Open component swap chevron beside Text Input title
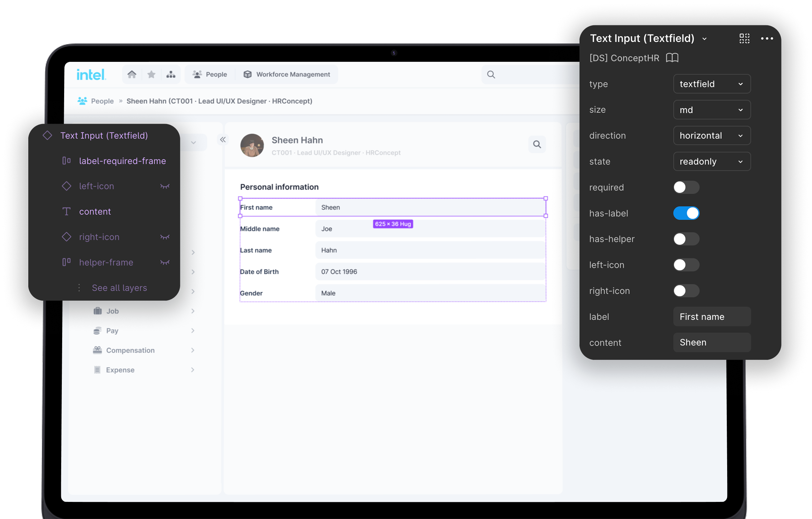The height and width of the screenshot is (519, 812). tap(704, 39)
